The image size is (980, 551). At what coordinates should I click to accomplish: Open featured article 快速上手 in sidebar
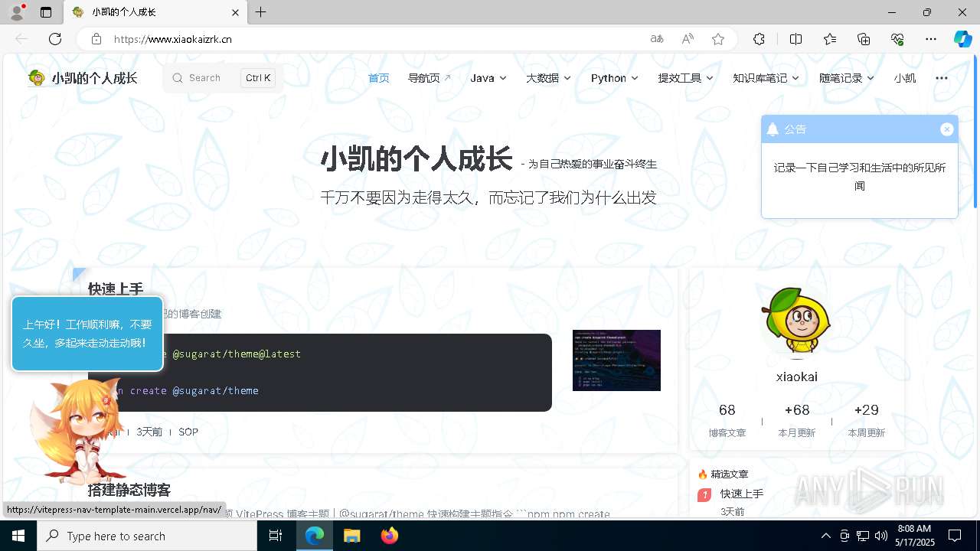(742, 494)
